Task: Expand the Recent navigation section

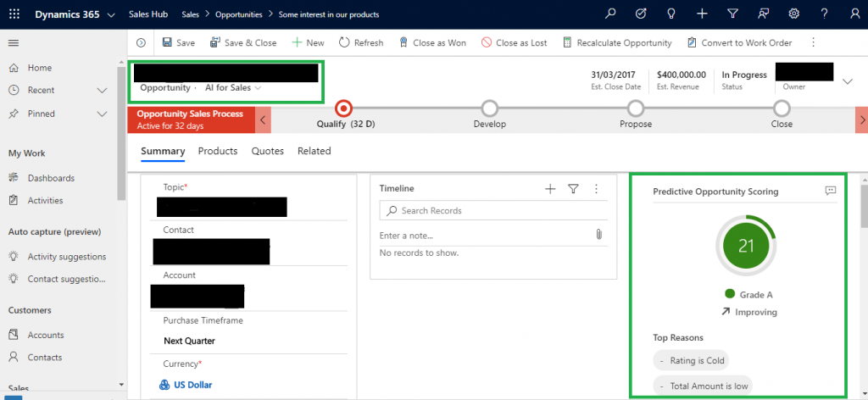Action: [103, 90]
